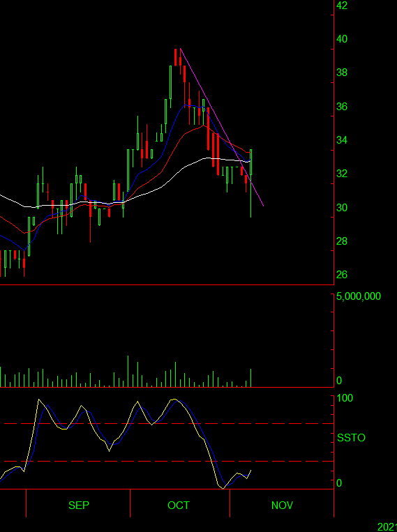Click the year label at bottom right
This screenshot has height=532, width=397.
[387, 527]
